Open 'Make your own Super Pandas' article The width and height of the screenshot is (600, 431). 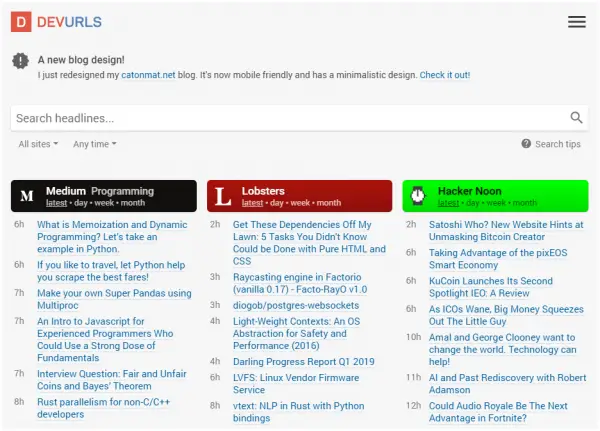114,299
